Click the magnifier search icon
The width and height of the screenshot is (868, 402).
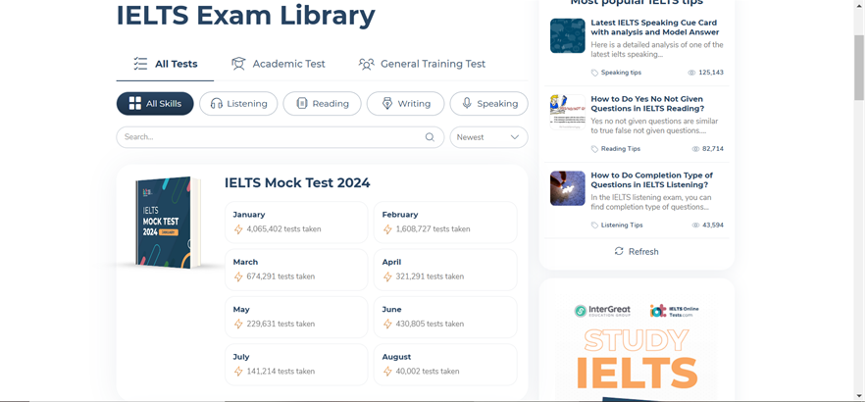(430, 137)
